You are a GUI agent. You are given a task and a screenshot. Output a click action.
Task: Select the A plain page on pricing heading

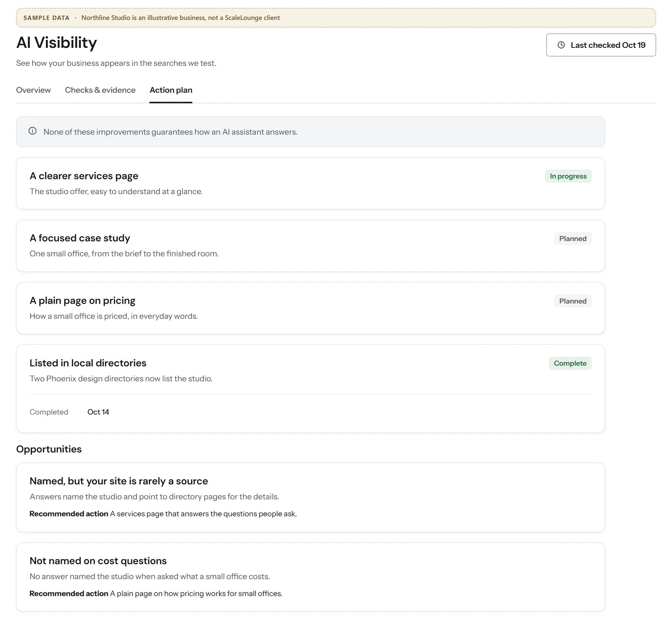point(83,301)
